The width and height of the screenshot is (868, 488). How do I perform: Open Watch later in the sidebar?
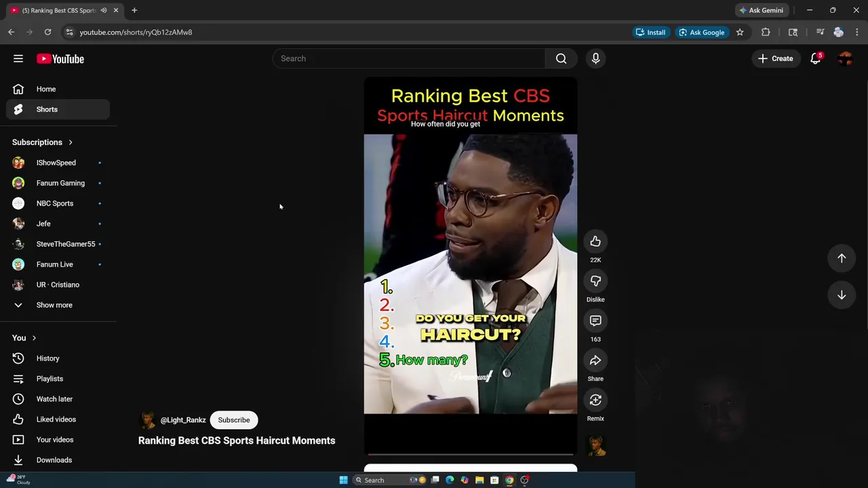58,399
